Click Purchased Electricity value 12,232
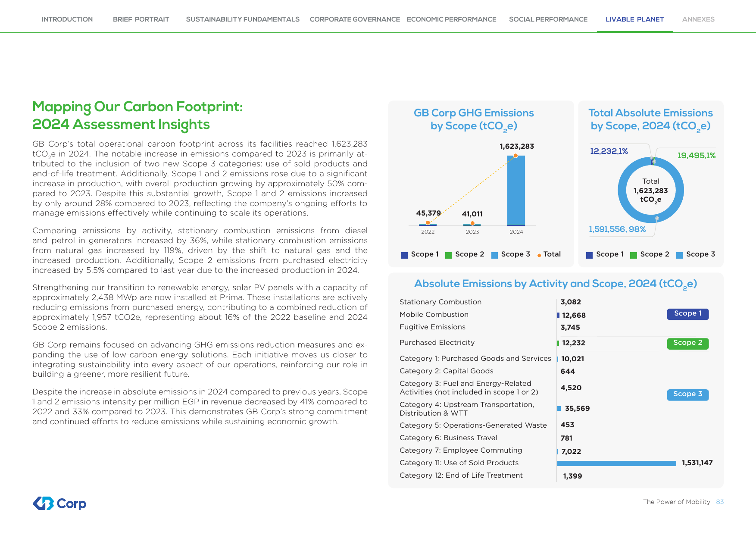The height and width of the screenshot is (535, 756). point(574,343)
